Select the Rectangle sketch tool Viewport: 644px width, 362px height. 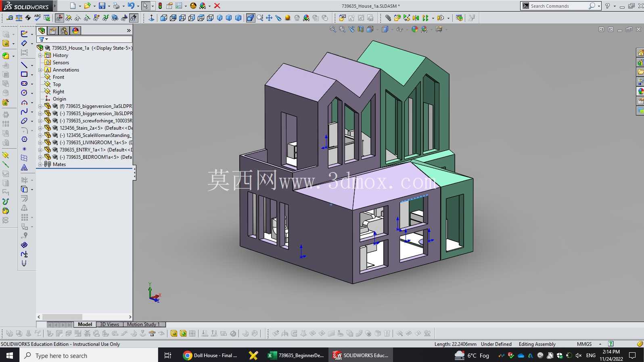[x=24, y=74]
